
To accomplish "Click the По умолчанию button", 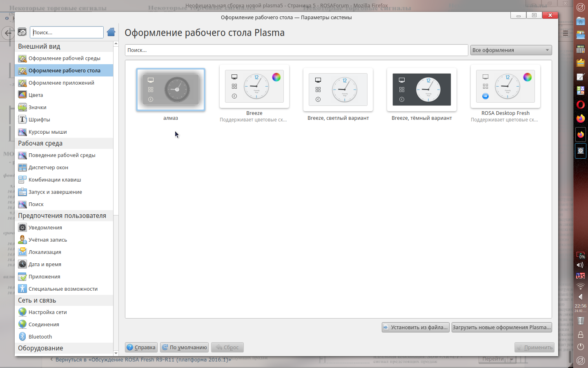I will (184, 347).
